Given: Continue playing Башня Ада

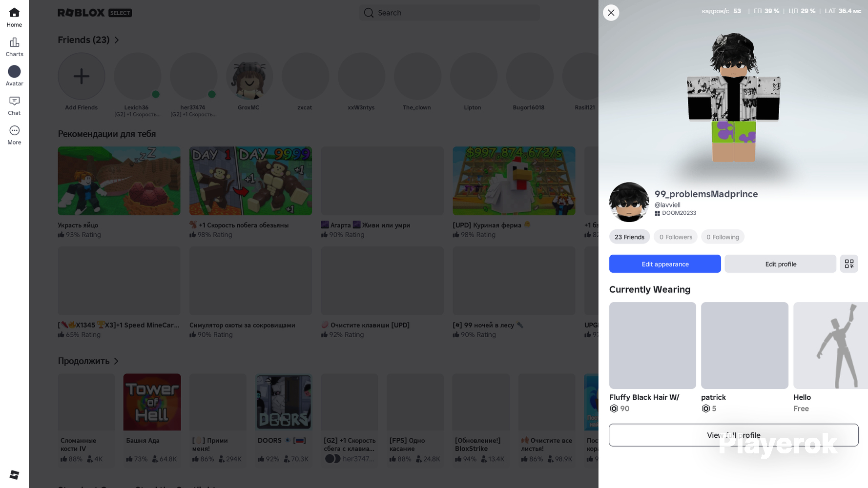Looking at the screenshot, I should pos(152,402).
